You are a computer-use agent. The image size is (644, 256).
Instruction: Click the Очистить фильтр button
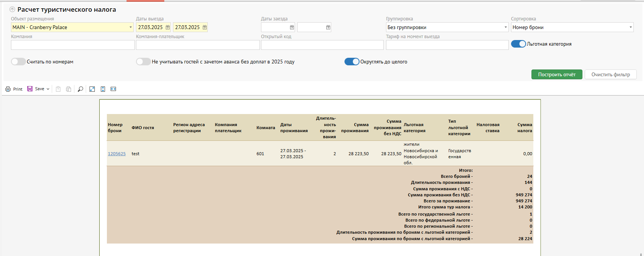pyautogui.click(x=610, y=74)
